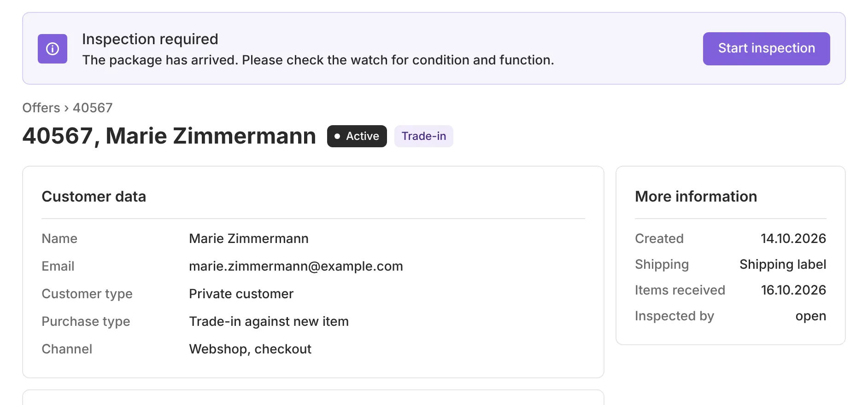Click the Shipping label value
This screenshot has width=868, height=405.
(x=783, y=264)
